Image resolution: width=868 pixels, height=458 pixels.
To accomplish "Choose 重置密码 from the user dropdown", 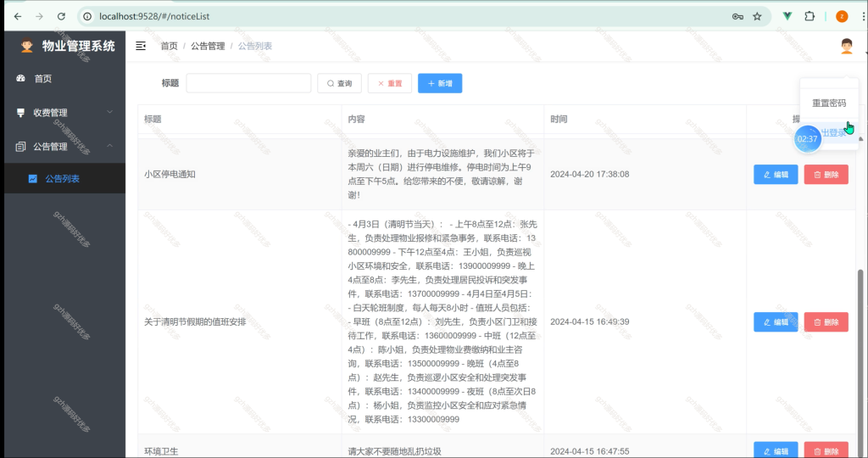I will tap(829, 103).
